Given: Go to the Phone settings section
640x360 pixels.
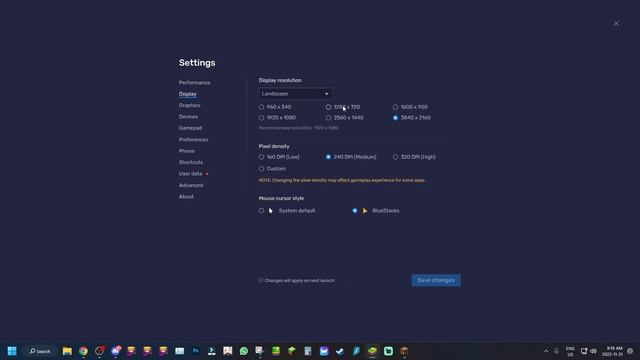Looking at the screenshot, I should (187, 151).
